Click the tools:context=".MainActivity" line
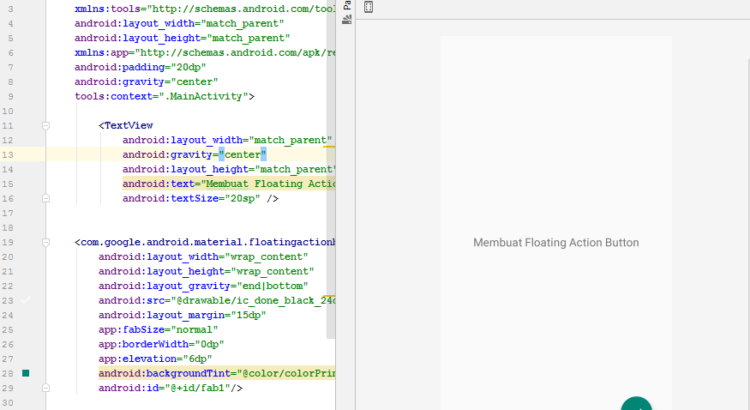This screenshot has height=410, width=750. point(164,97)
